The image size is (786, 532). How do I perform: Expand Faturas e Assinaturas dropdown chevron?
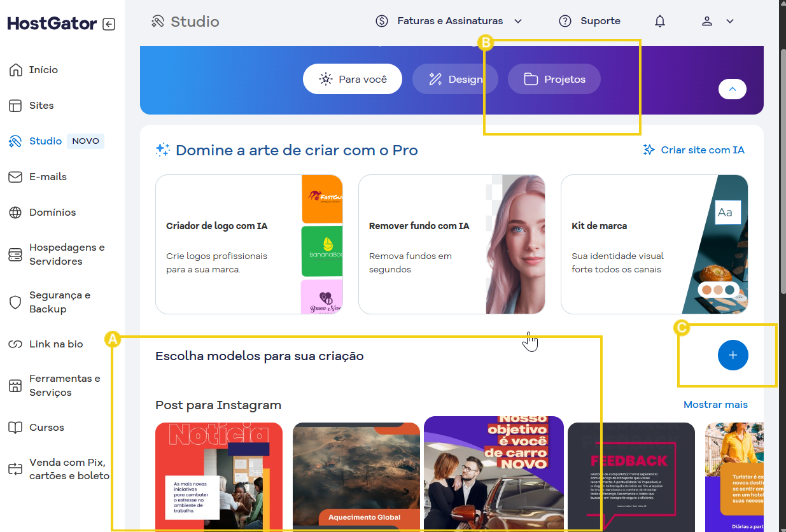[518, 21]
